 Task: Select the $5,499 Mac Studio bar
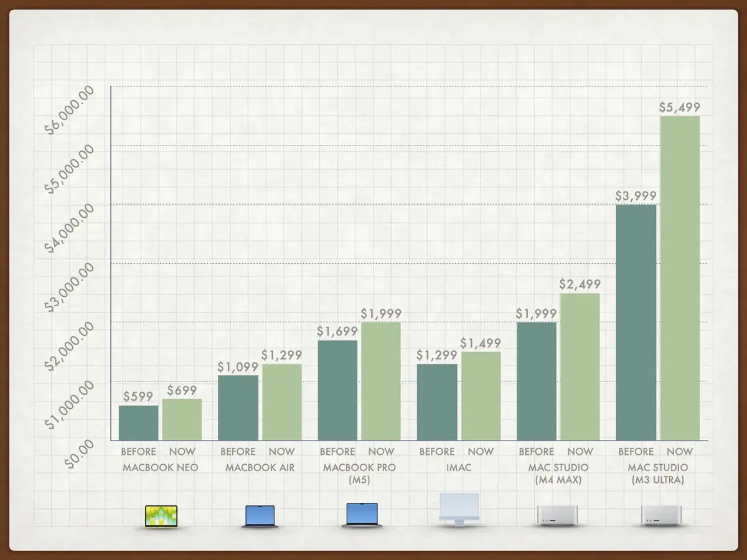(680, 278)
